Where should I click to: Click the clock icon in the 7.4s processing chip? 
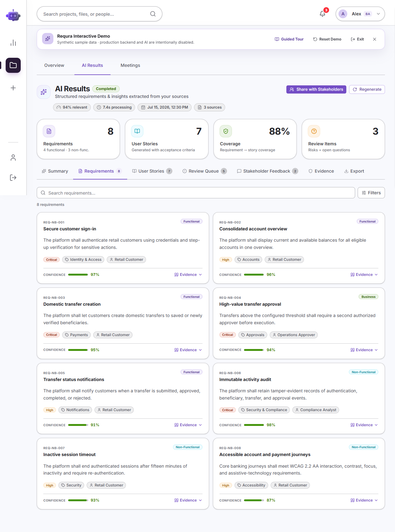coord(99,107)
